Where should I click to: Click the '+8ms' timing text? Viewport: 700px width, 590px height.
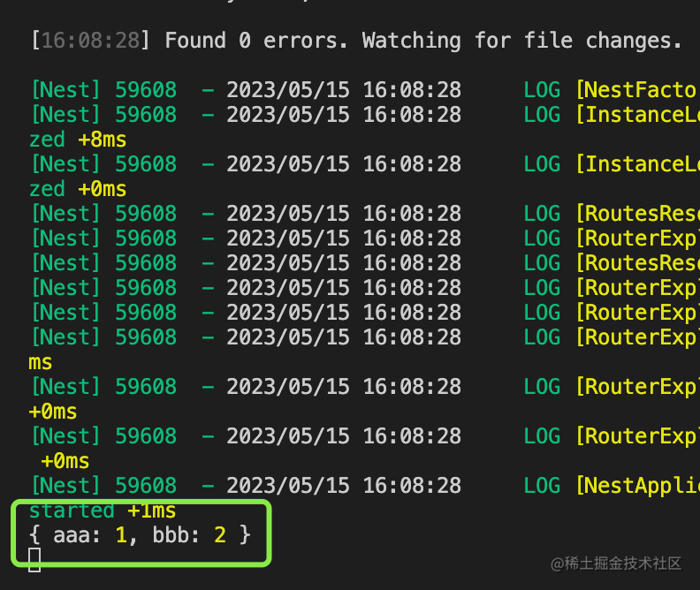[x=102, y=140]
